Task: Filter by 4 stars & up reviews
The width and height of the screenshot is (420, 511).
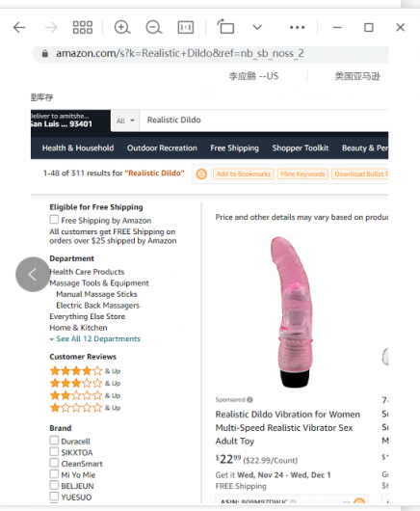Action: [x=86, y=371]
